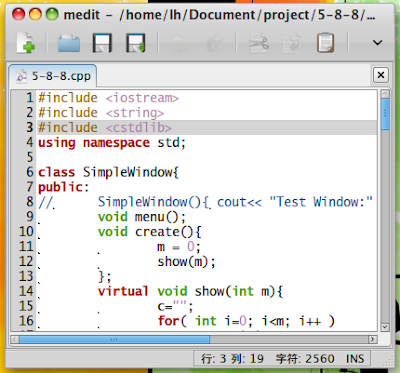Click the vertical scrollbar thumb
Image resolution: width=400 pixels, height=373 pixels.
[x=385, y=114]
